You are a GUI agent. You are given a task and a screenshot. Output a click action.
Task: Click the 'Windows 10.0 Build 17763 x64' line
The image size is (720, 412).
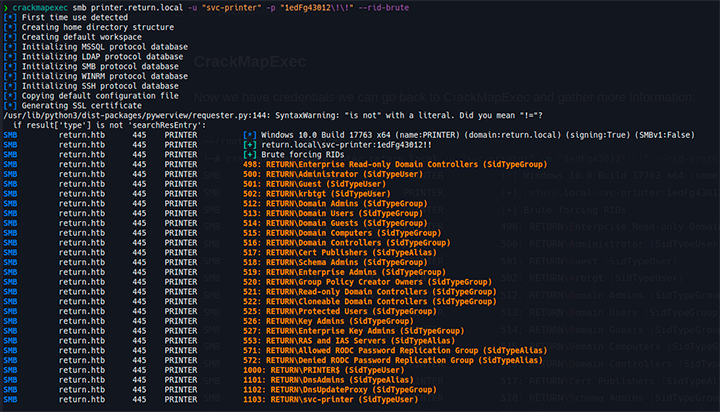[x=478, y=135]
